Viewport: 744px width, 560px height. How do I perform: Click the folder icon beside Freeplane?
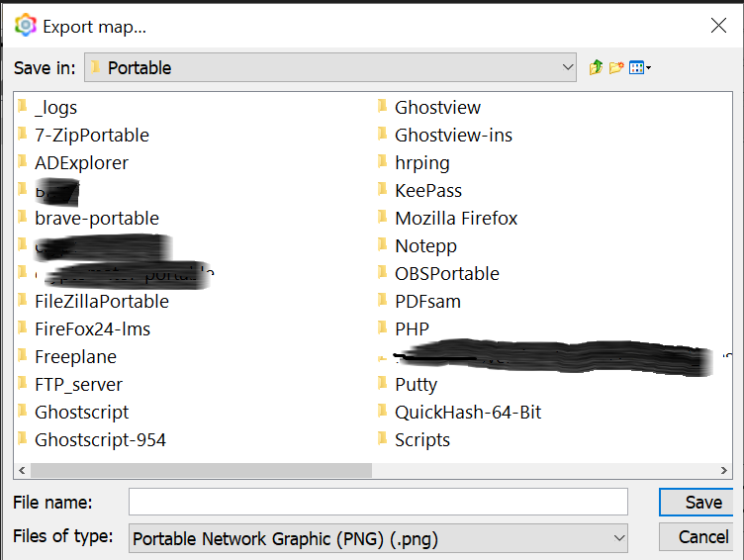click(23, 355)
